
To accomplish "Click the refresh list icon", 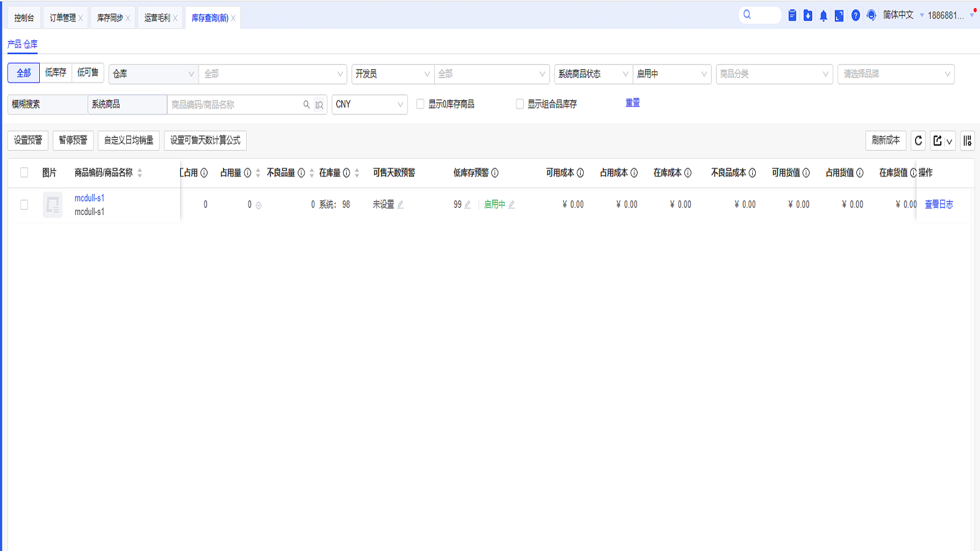I will tap(918, 141).
